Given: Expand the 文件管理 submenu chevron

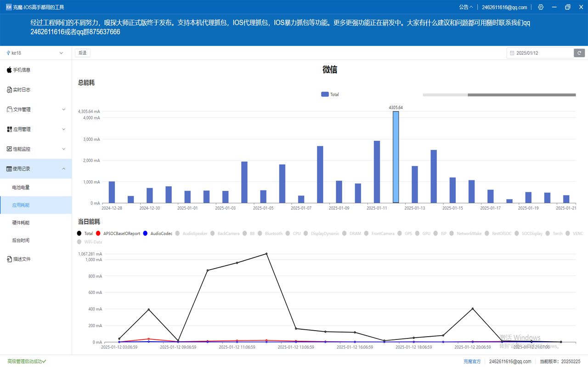Looking at the screenshot, I should point(63,109).
